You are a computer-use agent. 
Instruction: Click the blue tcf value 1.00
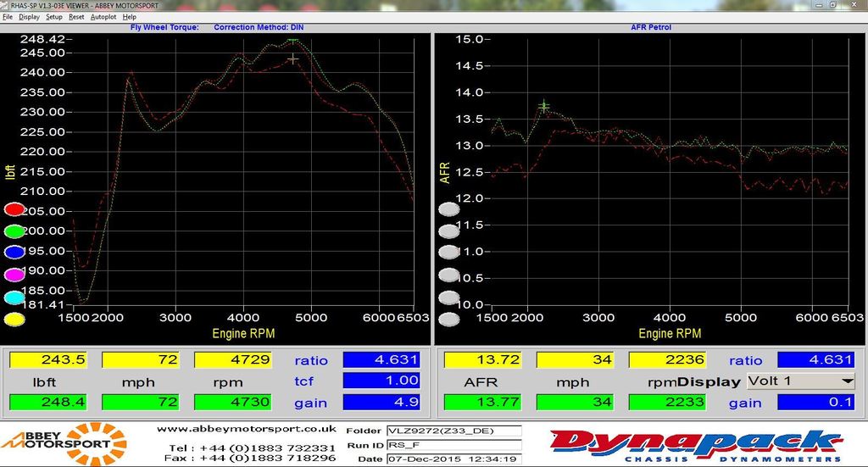(x=381, y=381)
